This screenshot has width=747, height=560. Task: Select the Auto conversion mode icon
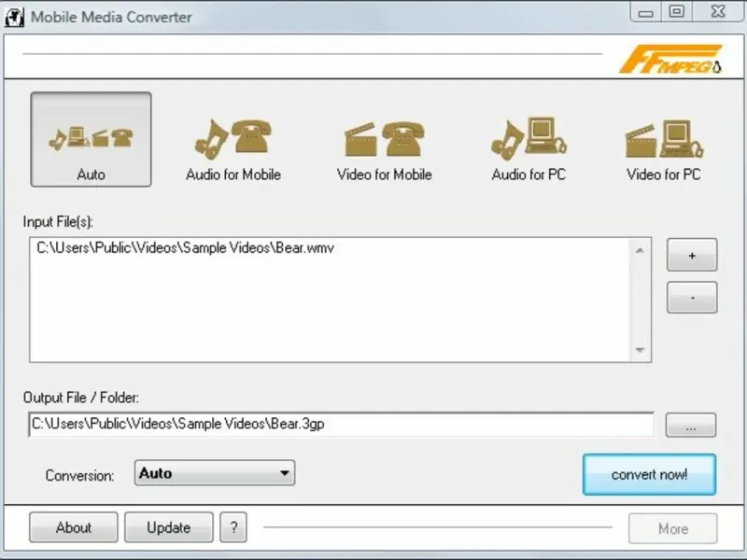click(x=91, y=139)
